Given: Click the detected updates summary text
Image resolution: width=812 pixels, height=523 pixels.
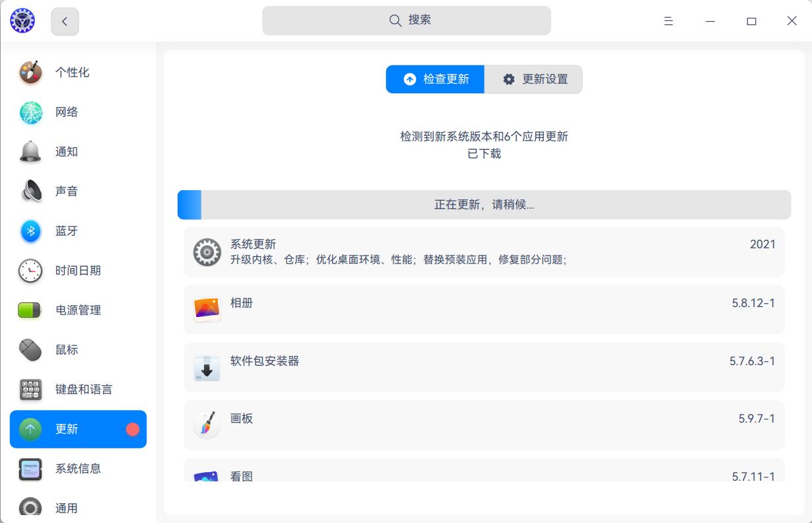Looking at the screenshot, I should click(484, 137).
